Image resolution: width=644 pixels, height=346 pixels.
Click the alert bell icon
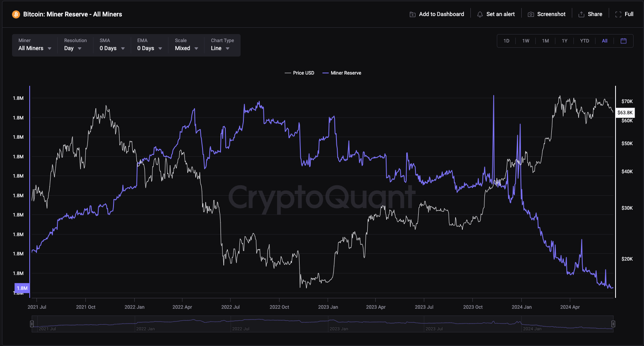(x=480, y=14)
